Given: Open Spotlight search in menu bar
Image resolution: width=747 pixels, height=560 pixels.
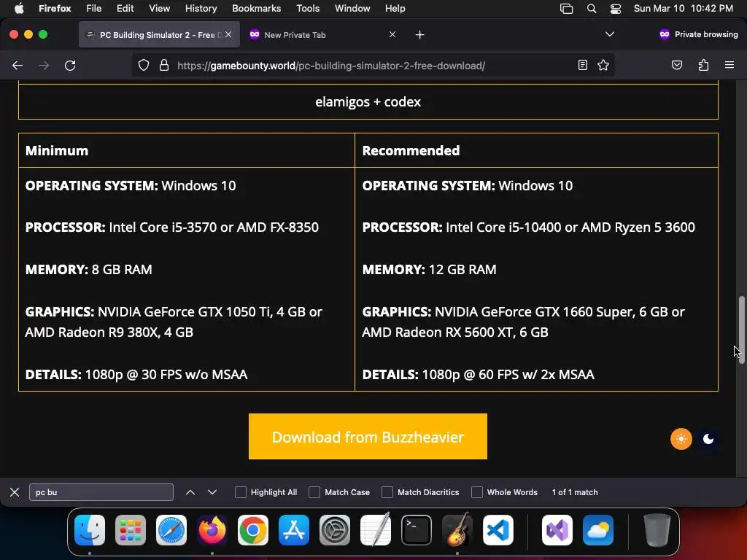Looking at the screenshot, I should 591,9.
